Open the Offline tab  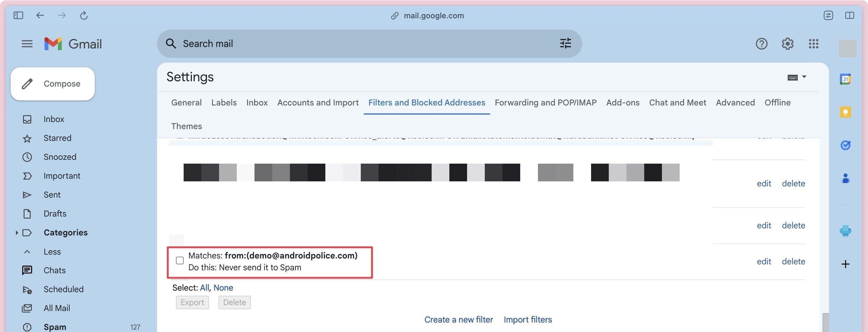777,102
